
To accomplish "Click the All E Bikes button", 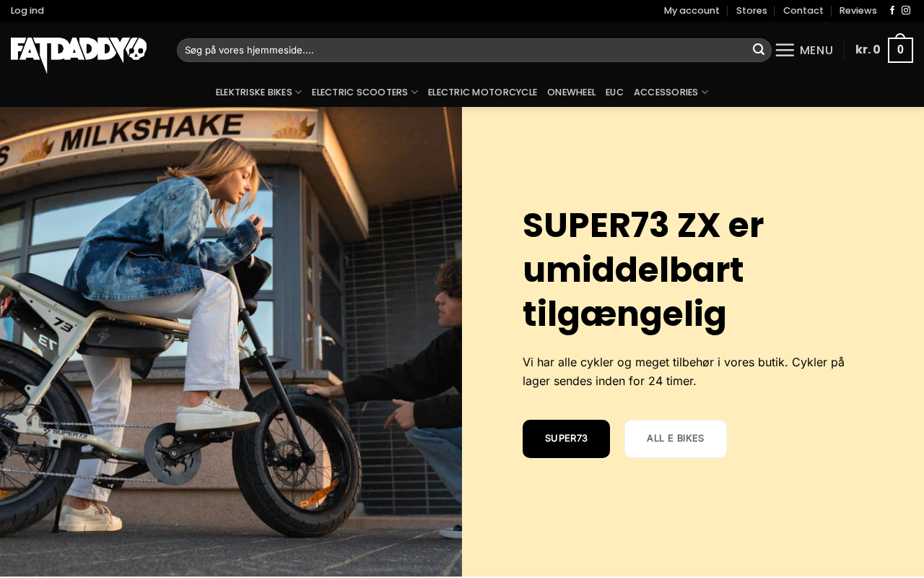I will pos(676,439).
